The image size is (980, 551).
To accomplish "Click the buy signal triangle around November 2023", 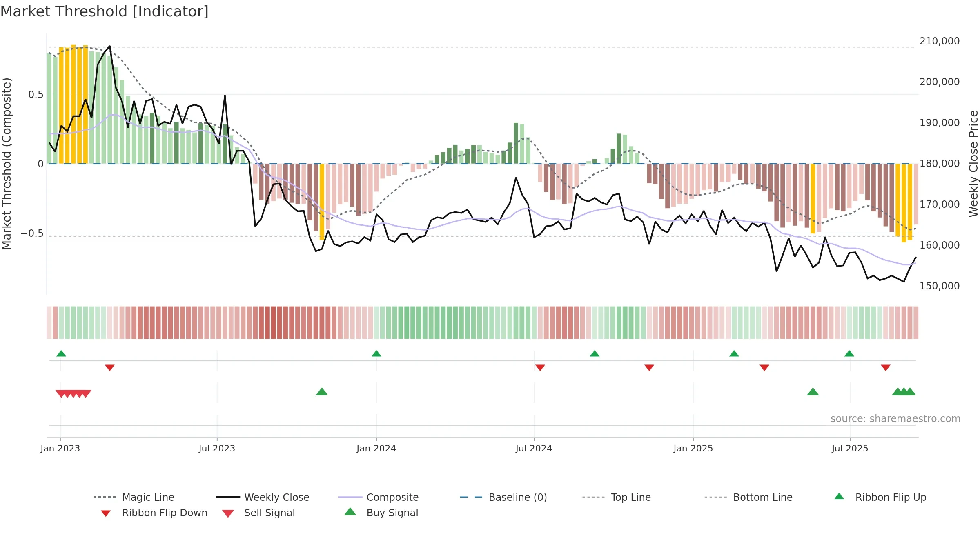I will (322, 392).
